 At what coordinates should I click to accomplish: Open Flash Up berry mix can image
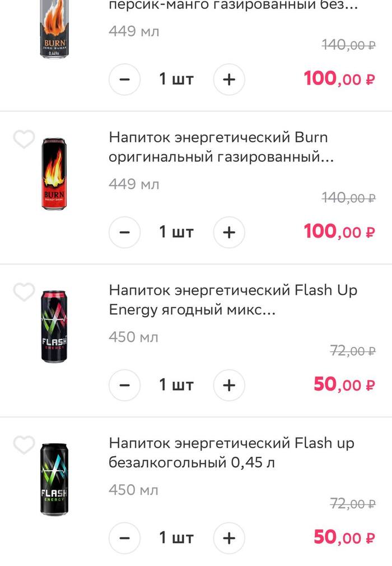54,327
